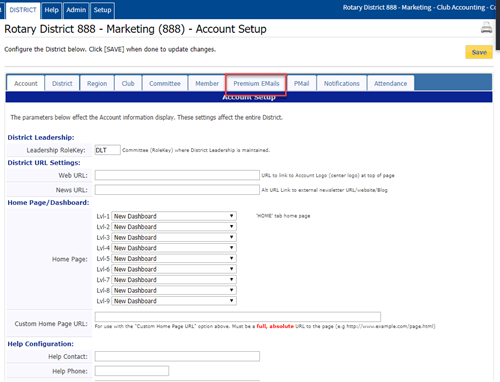
Task: Open the Premium EMails tab
Action: pos(256,83)
